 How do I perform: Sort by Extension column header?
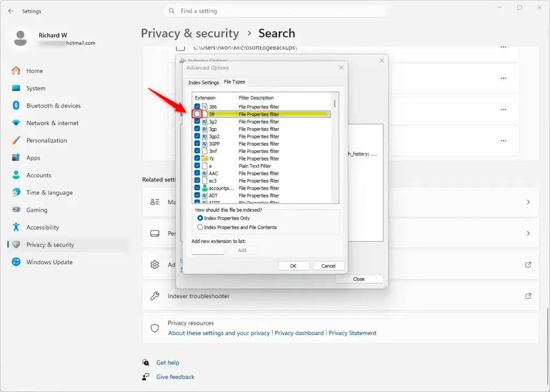tap(214, 98)
